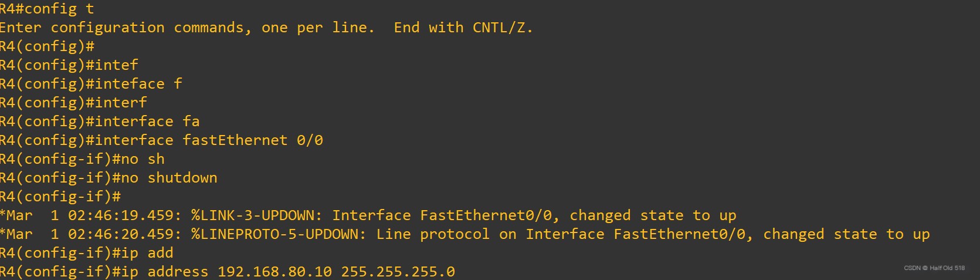Click the IP address 192.168.80.10 text
980x280 pixels.
coord(275,272)
